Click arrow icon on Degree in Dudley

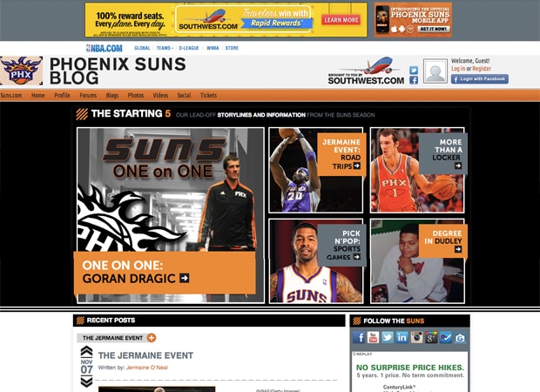point(458,249)
